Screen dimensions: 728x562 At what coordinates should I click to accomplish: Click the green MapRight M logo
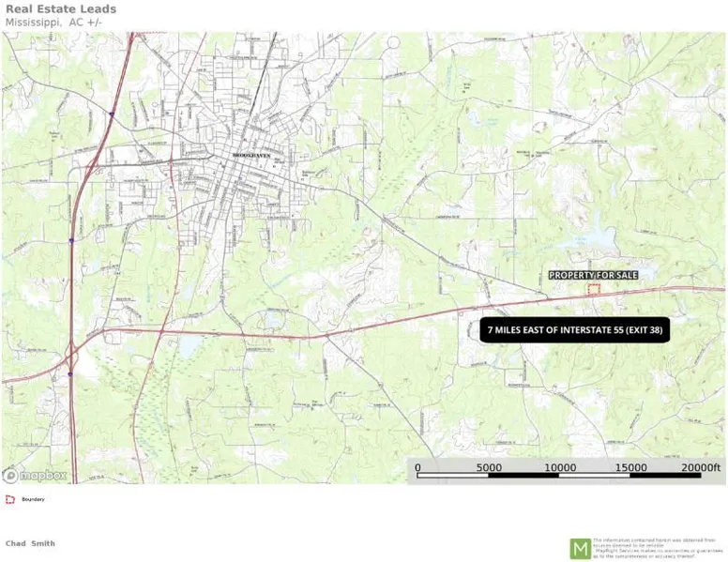581,548
